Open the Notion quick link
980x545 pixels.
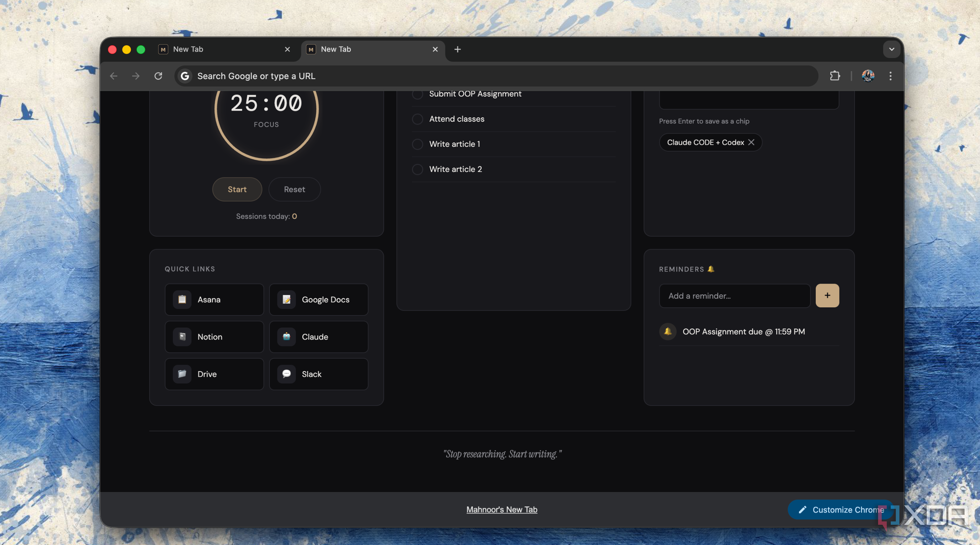[x=214, y=337]
